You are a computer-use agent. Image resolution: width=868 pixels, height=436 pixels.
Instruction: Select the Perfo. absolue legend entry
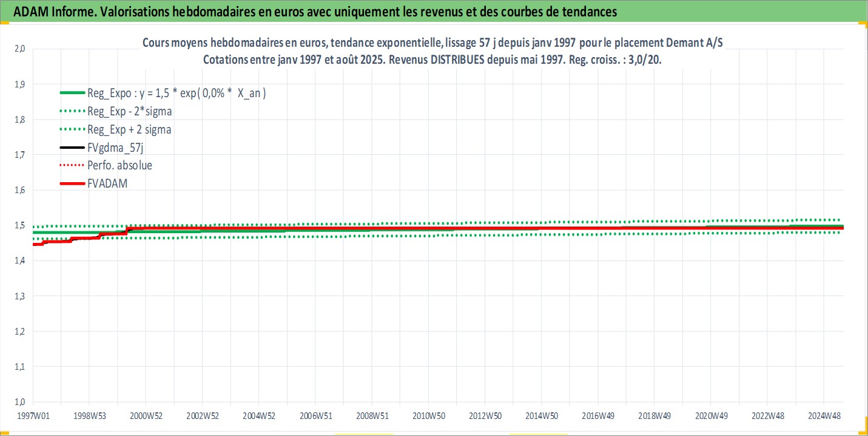(106, 165)
